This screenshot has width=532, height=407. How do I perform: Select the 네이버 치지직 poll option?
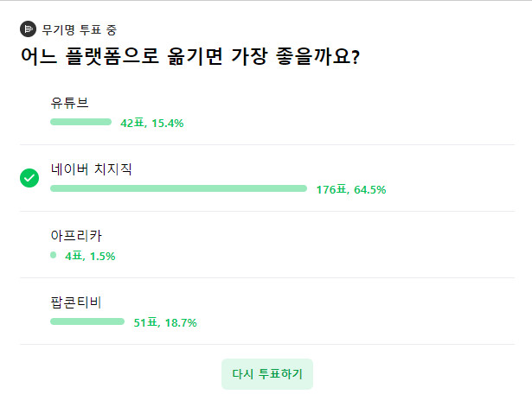coord(267,178)
